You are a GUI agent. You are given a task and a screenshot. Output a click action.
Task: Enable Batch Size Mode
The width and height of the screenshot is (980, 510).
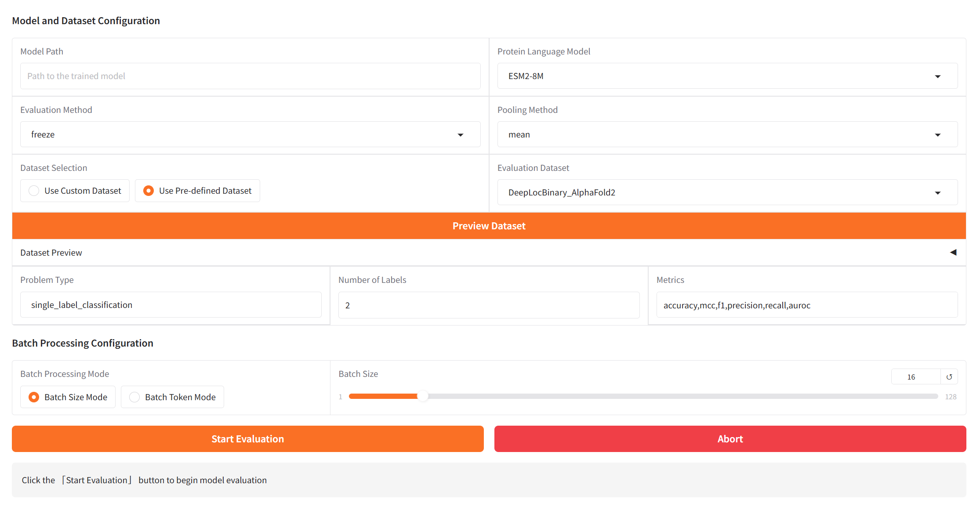click(34, 397)
